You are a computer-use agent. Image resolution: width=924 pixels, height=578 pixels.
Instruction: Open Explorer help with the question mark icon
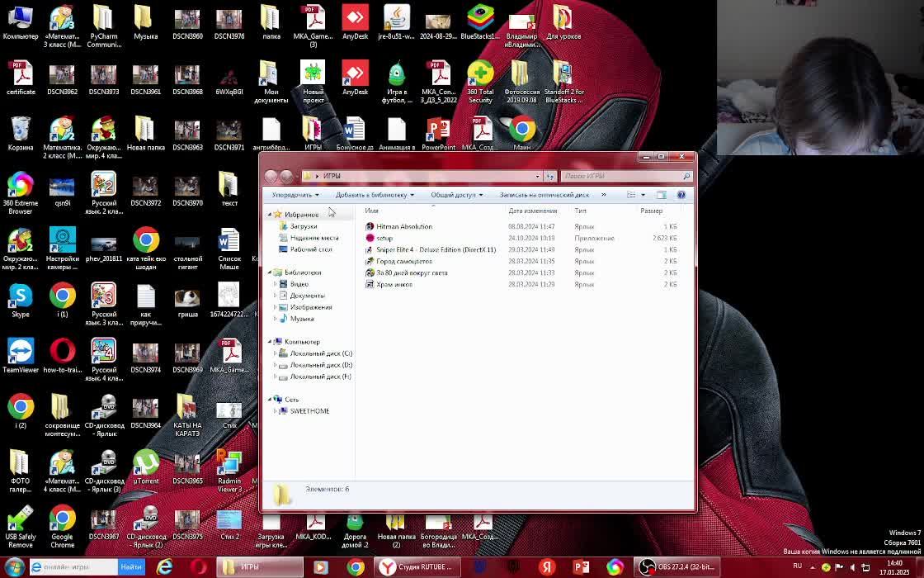pyautogui.click(x=681, y=195)
